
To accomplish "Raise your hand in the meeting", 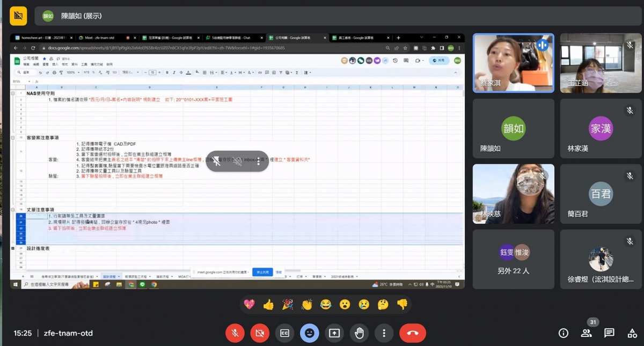I will click(x=359, y=333).
